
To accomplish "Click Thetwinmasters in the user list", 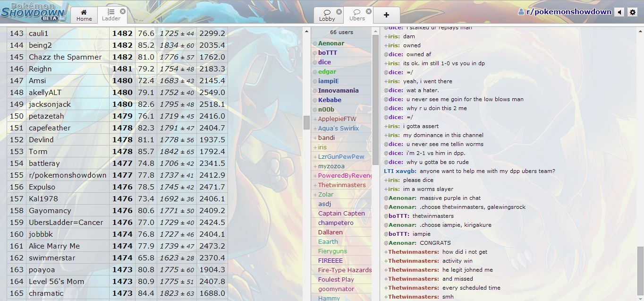I will click(x=342, y=185).
